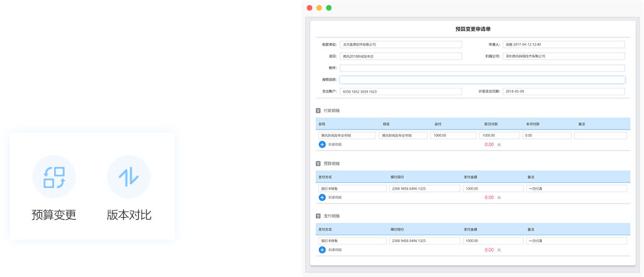Click the 本次付款 amount field showing 0.00
This screenshot has height=277, width=644.
tap(546, 135)
